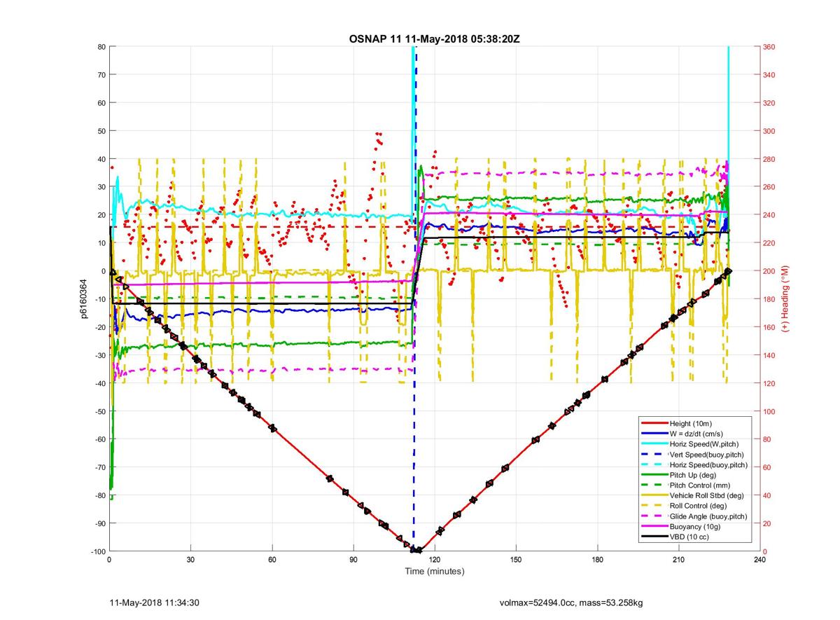Click right heading-axis tick label 200

[770, 271]
